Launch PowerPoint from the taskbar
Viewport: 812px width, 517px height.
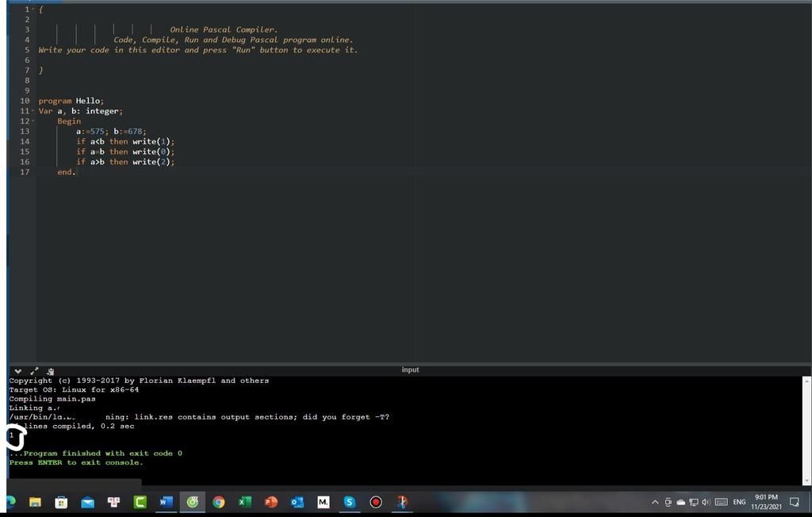[x=271, y=502]
